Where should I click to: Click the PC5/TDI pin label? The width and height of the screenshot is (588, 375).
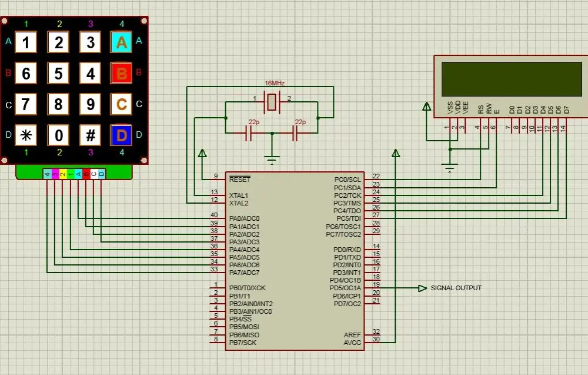[348, 218]
